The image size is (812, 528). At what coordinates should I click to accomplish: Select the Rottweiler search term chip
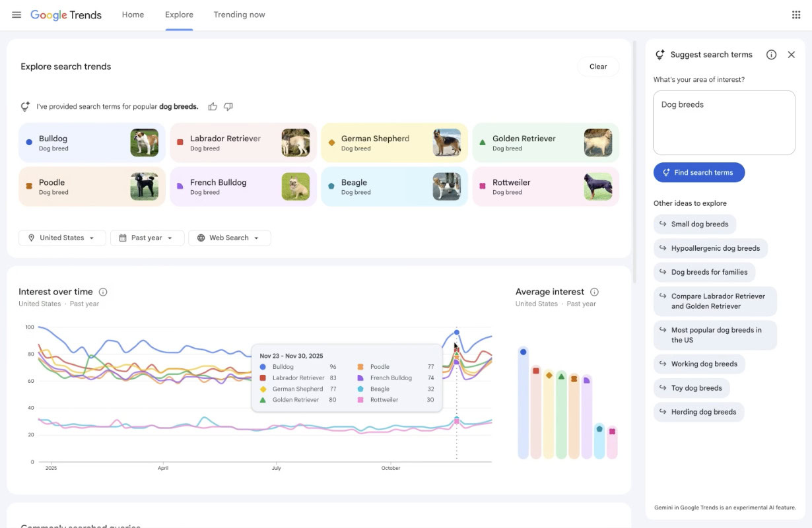[545, 187]
